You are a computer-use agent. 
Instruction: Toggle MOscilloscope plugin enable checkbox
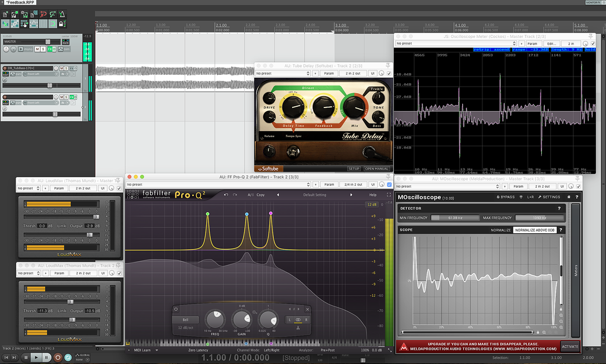pyautogui.click(x=579, y=186)
